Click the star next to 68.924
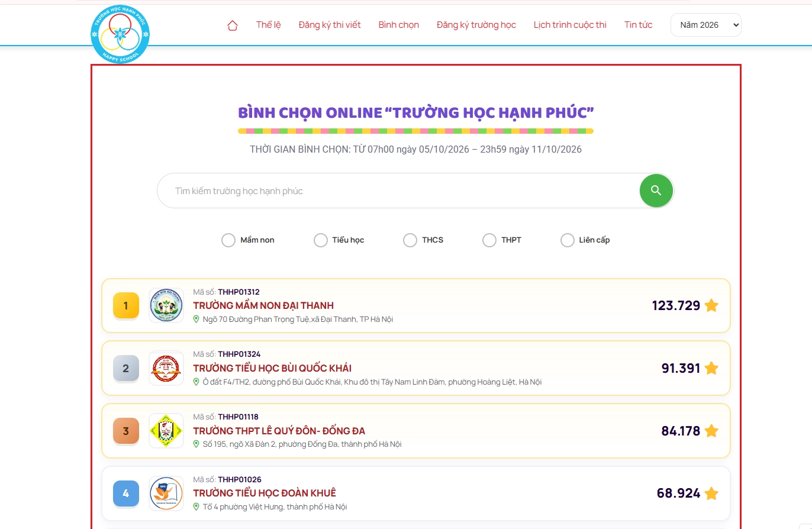812x529 pixels. [711, 493]
